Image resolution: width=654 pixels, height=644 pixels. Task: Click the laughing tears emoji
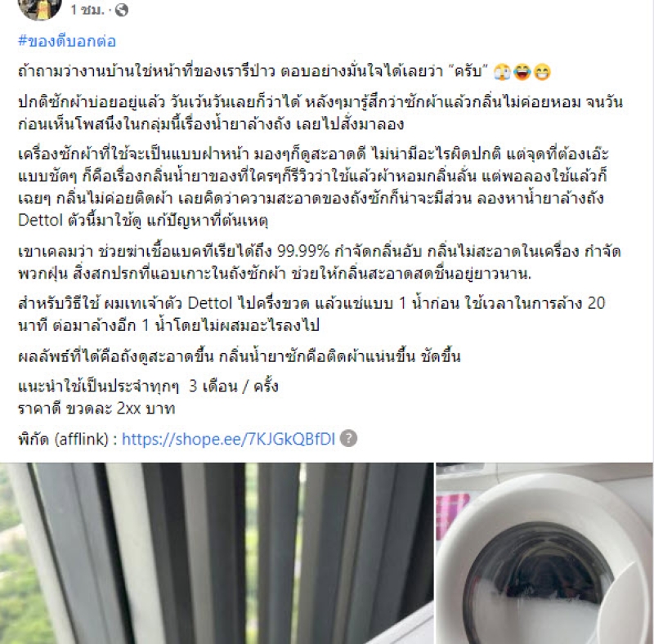pos(522,72)
